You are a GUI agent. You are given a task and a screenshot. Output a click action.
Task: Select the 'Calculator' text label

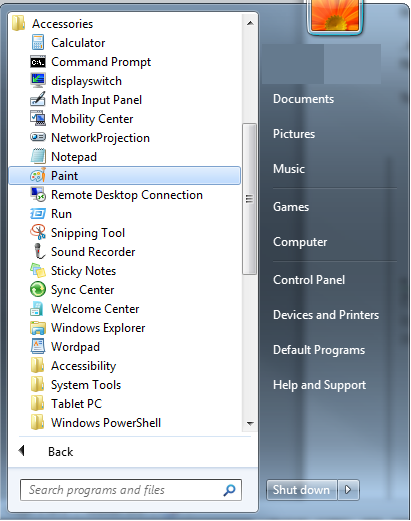click(x=78, y=43)
